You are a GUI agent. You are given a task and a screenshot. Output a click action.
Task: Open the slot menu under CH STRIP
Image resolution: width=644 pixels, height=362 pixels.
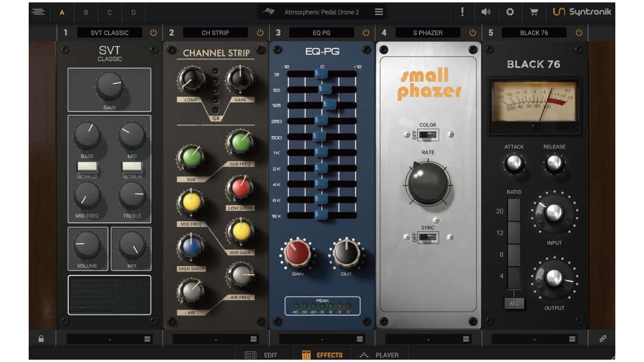point(253,338)
